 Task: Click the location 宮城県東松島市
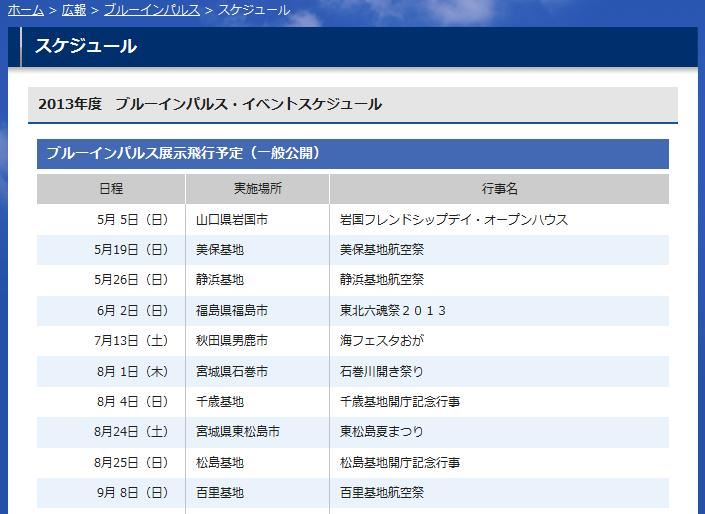click(238, 432)
